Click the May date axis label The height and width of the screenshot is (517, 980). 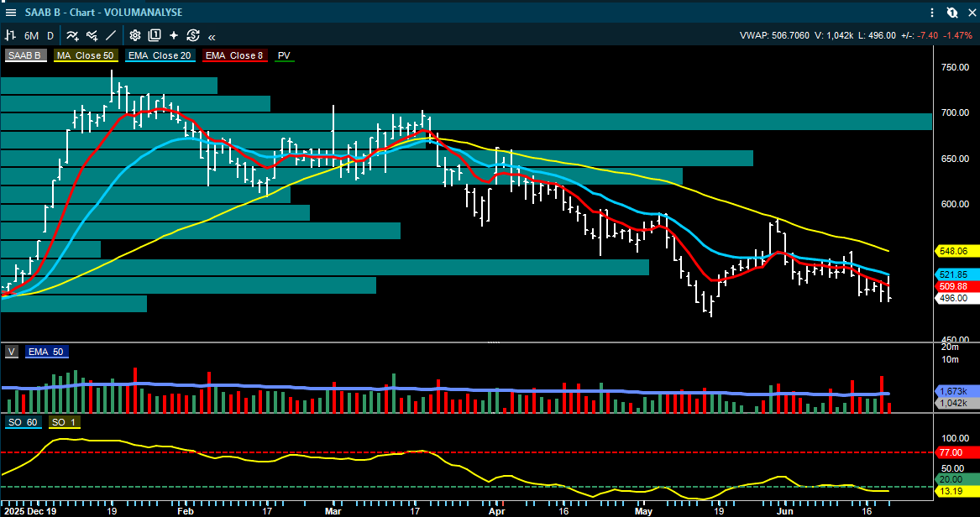tap(643, 510)
